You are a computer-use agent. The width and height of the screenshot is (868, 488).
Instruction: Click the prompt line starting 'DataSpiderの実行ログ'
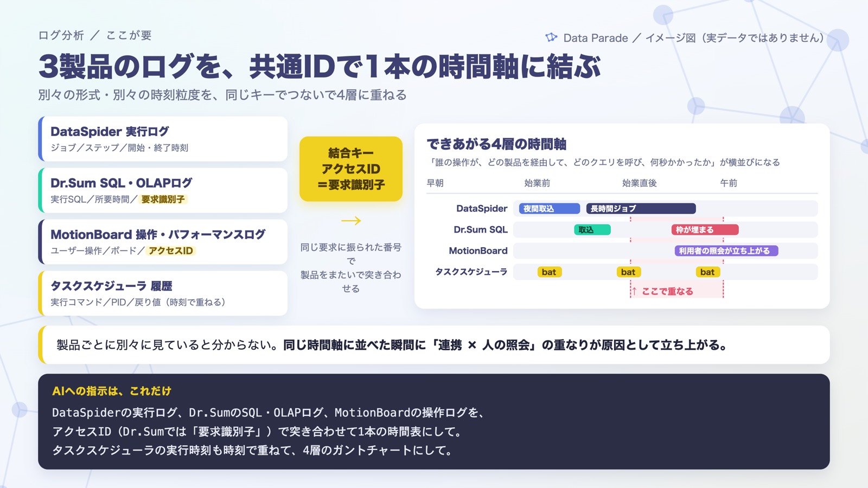[x=269, y=413]
